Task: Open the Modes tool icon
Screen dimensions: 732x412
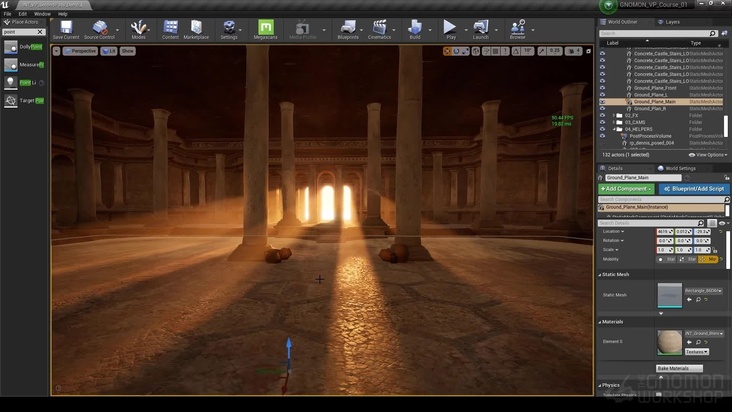Action: click(138, 28)
